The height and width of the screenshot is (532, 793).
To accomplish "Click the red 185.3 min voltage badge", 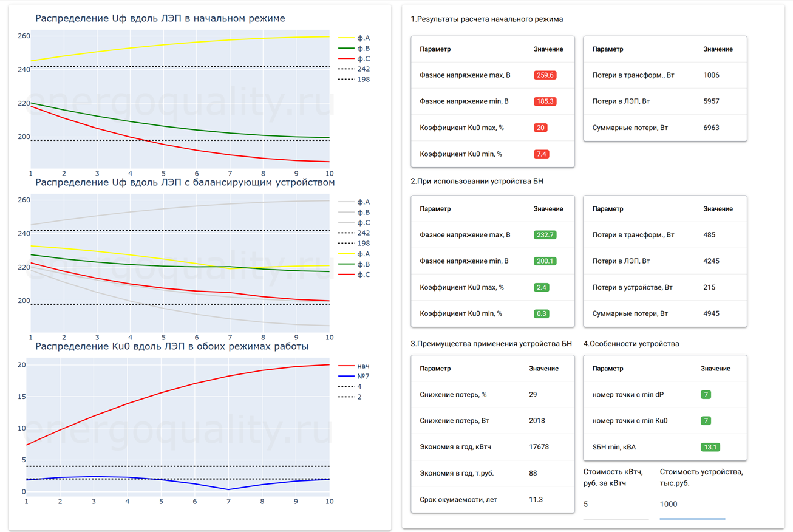I will (545, 101).
